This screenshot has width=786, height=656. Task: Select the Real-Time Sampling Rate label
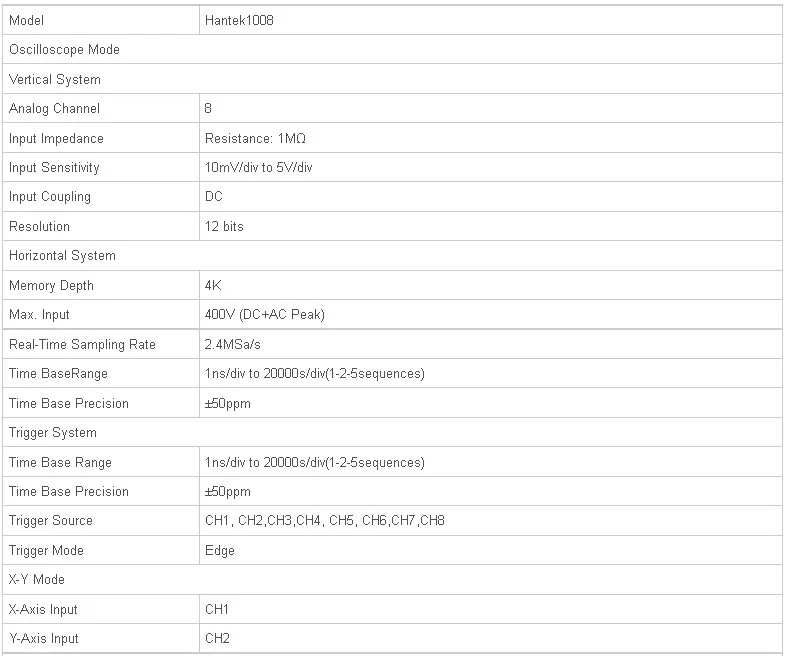tap(82, 344)
